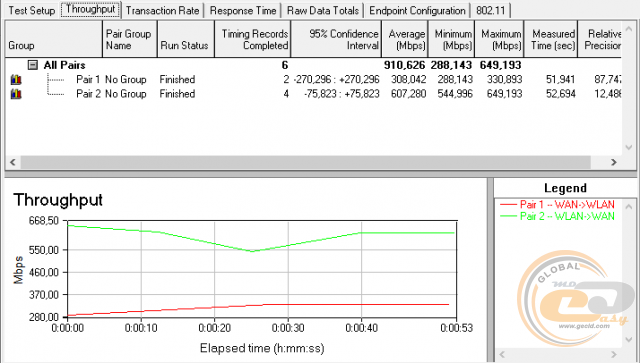
Task: Click the table's horizontal scroll left arrow
Action: 13,162
